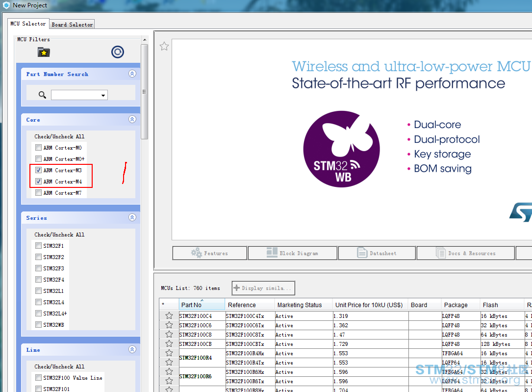Click the reset filters circular icon

coord(117,52)
